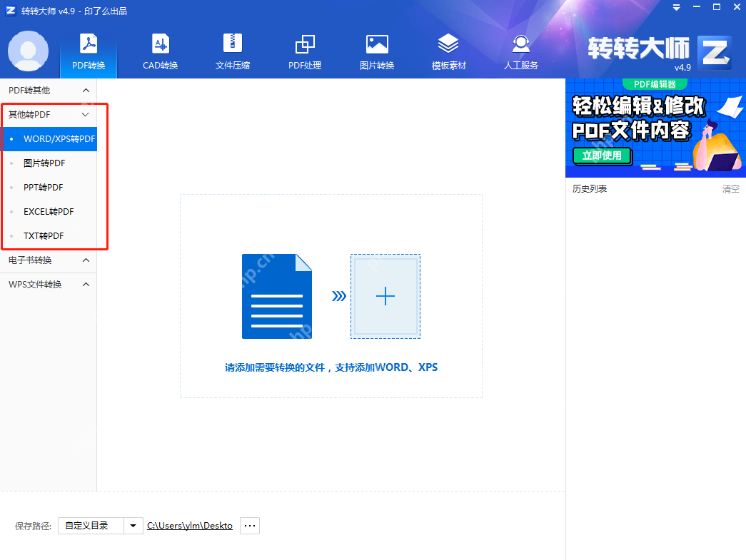746x560 pixels.
Task: Click the user avatar profile icon
Action: (28, 51)
